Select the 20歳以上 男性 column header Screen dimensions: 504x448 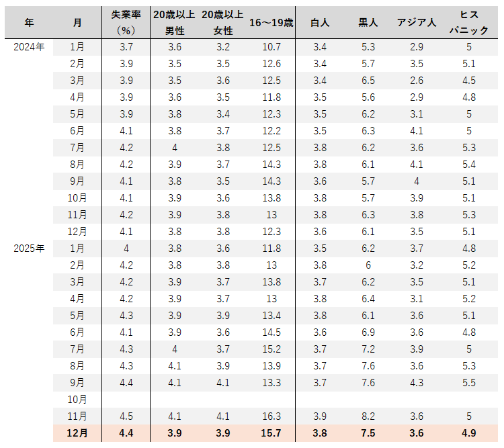[175, 22]
